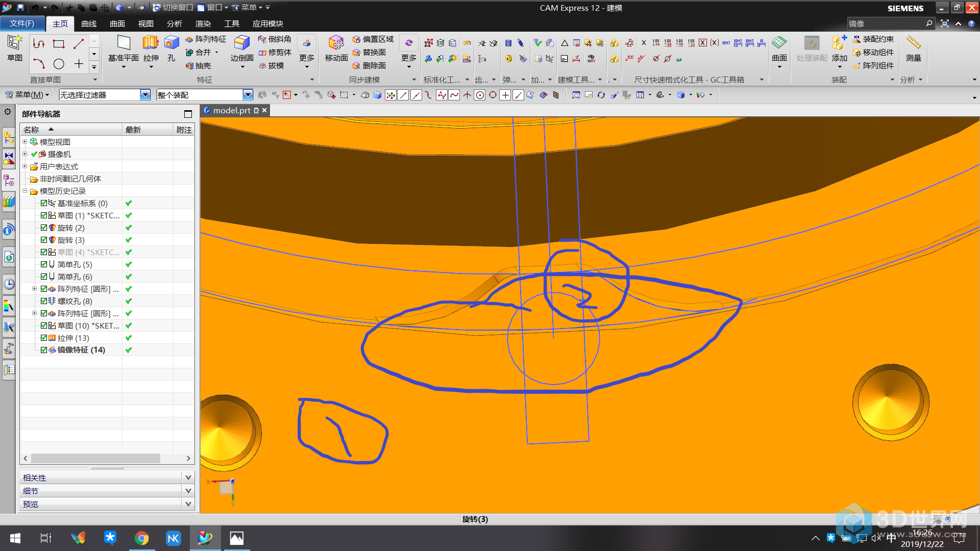Switch to the 曲线 ribbon tab
This screenshot has height=551, width=980.
tap(89, 23)
